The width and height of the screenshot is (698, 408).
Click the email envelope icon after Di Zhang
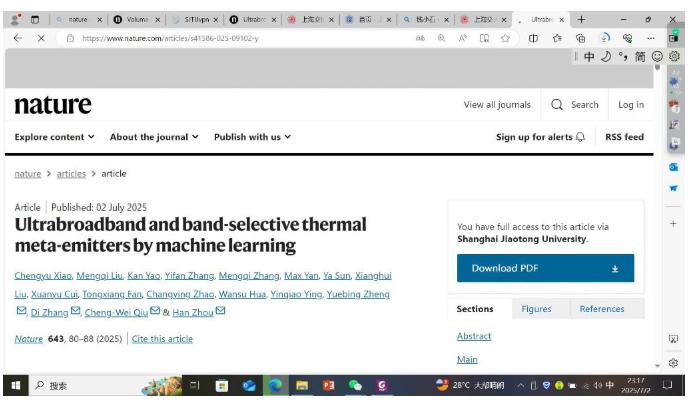coord(75,311)
